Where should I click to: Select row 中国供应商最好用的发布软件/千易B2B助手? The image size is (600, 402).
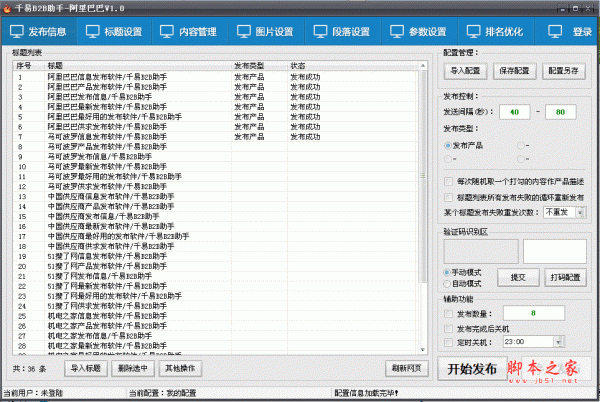(216, 236)
